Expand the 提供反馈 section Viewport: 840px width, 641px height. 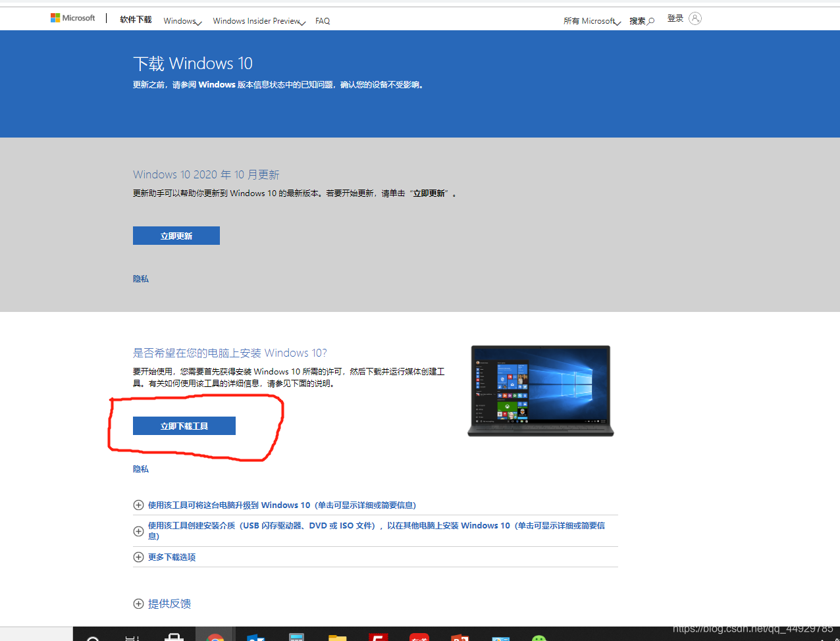[x=162, y=603]
